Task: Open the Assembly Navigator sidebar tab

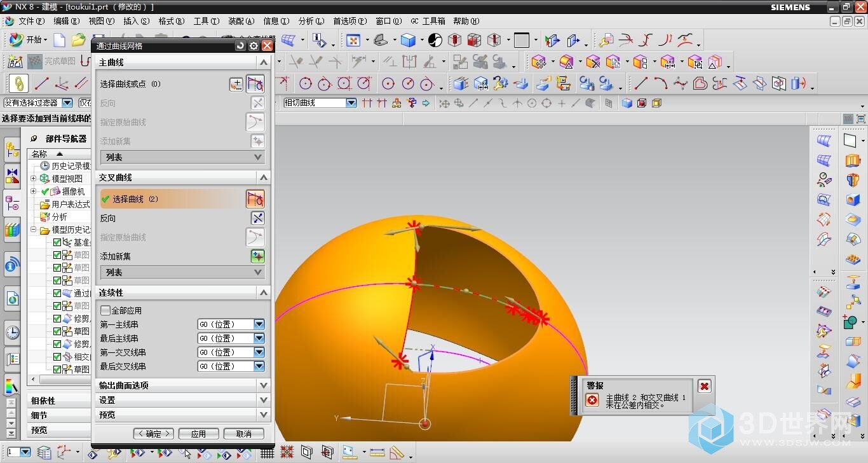Action: click(x=12, y=151)
